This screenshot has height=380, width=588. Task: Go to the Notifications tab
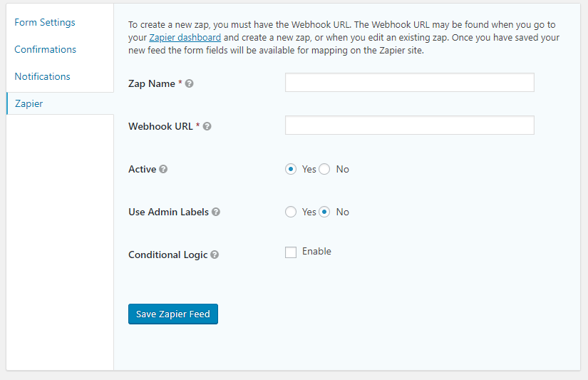tap(42, 76)
